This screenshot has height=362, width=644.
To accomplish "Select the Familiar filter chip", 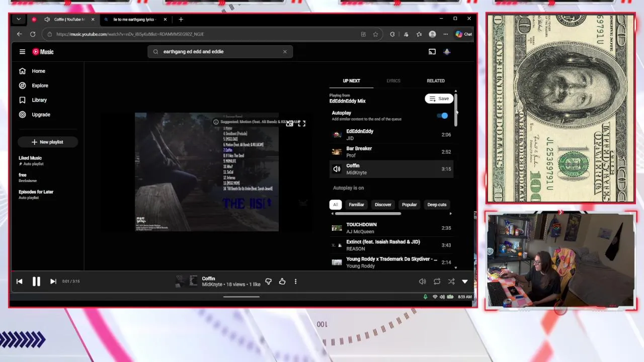I will (x=356, y=205).
